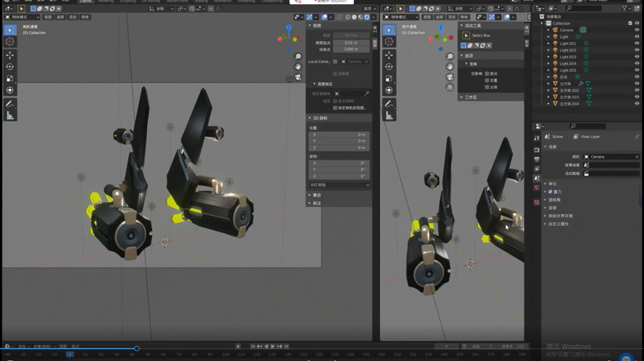Expand the Camera item in outliner
This screenshot has width=644, height=361.
(x=548, y=30)
